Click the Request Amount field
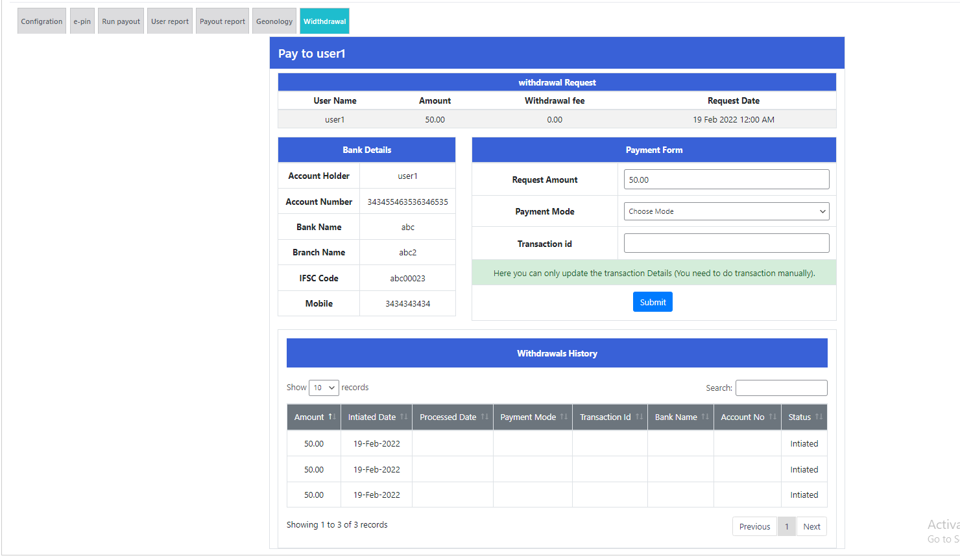960x560 pixels. [726, 180]
